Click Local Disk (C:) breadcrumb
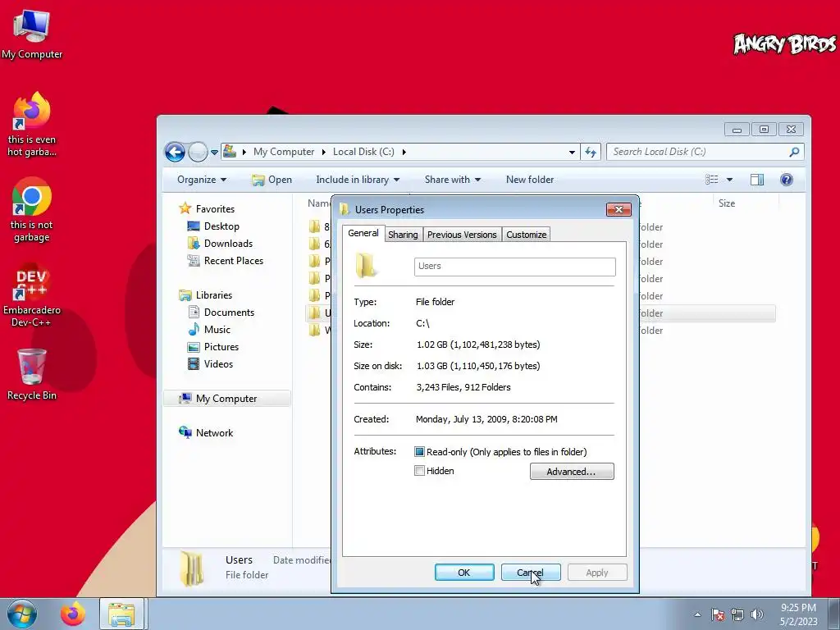Image resolution: width=840 pixels, height=630 pixels. 363,152
